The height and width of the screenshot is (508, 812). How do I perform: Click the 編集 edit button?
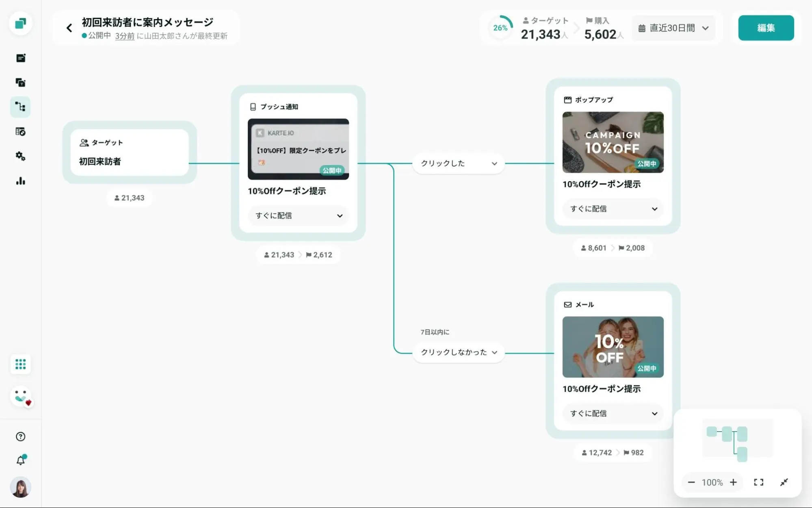pyautogui.click(x=766, y=28)
